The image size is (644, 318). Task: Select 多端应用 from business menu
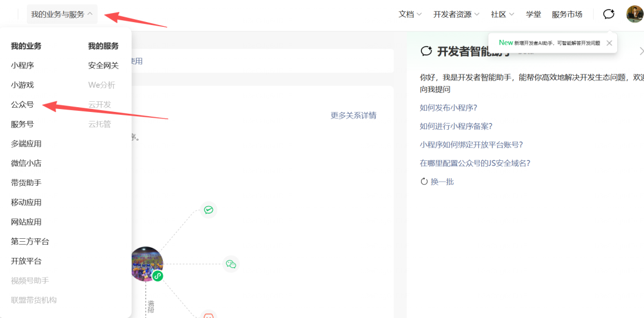pos(26,144)
